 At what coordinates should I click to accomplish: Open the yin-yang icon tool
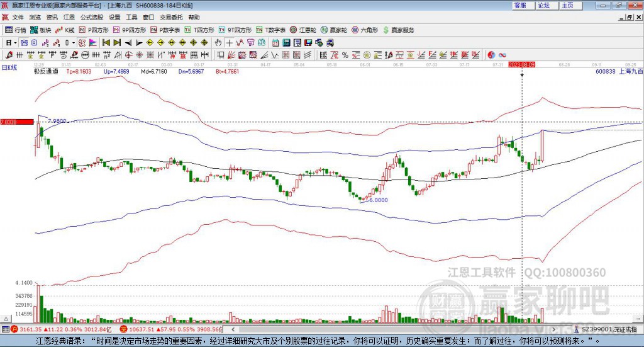coord(491,55)
